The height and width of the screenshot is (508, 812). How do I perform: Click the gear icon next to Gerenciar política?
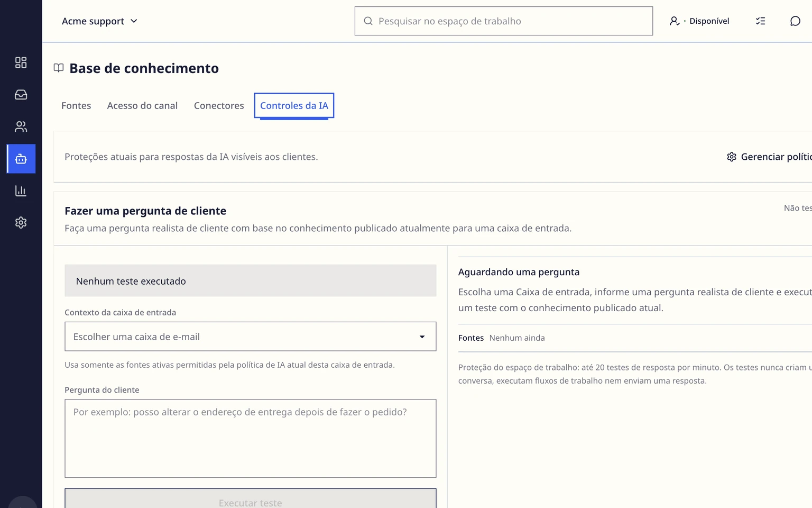pos(732,157)
